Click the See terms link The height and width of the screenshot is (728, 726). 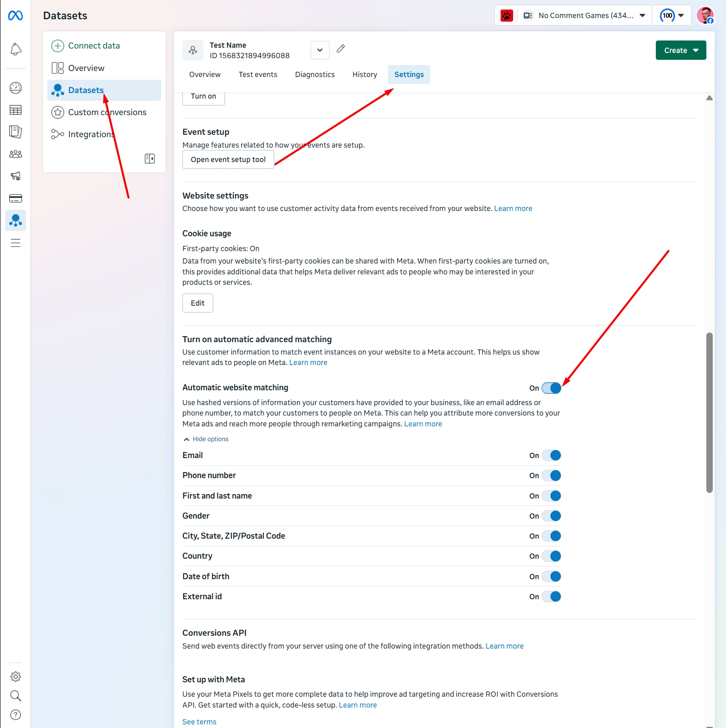pos(199,722)
